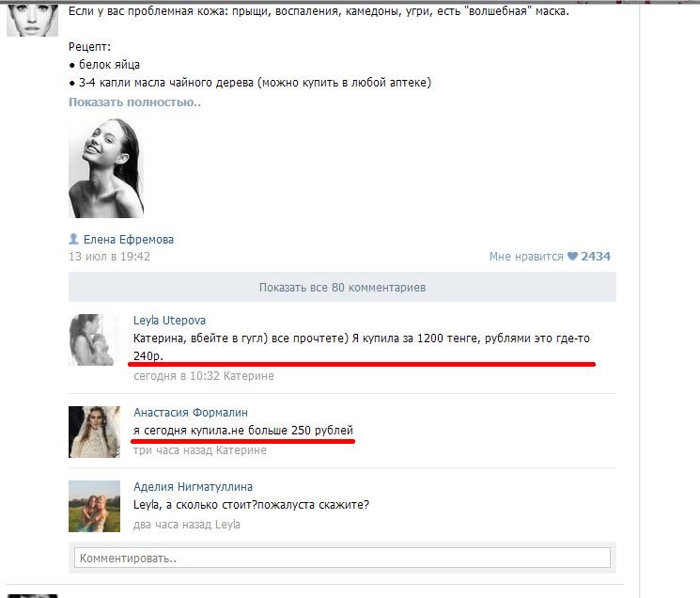Viewport: 700px width, 598px height.
Task: Click the person icon beside Елена Ефремова
Action: pos(73,239)
